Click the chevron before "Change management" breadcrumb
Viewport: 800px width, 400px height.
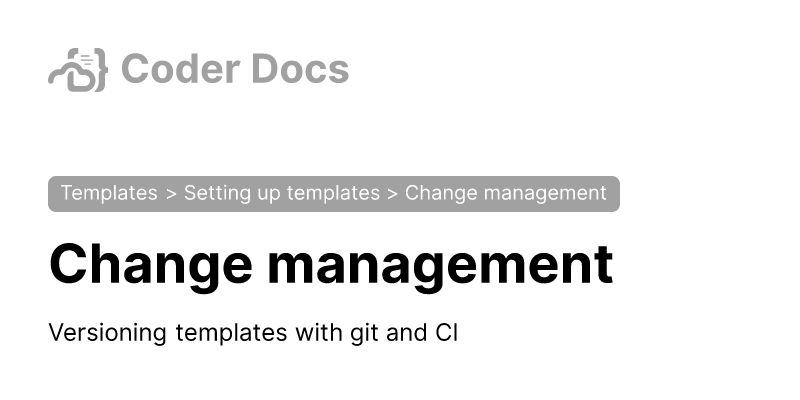coord(393,193)
